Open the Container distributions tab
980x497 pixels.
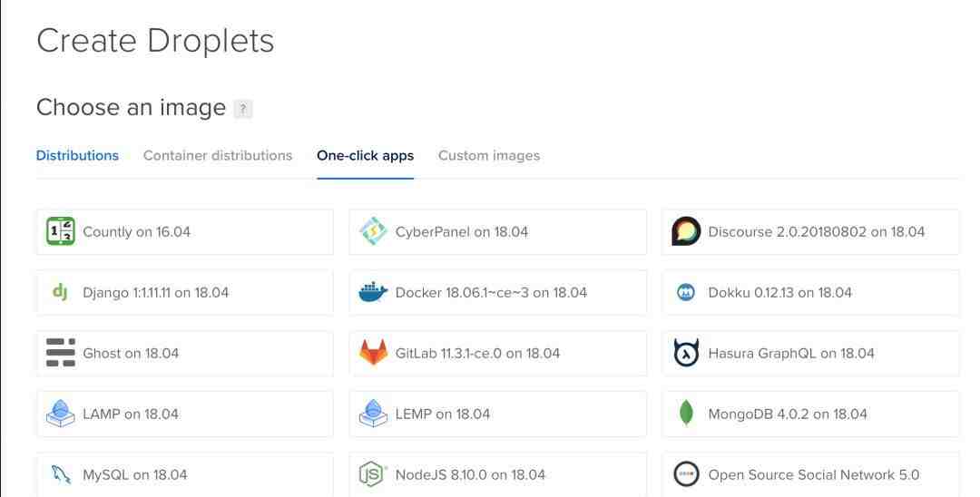pyautogui.click(x=218, y=155)
